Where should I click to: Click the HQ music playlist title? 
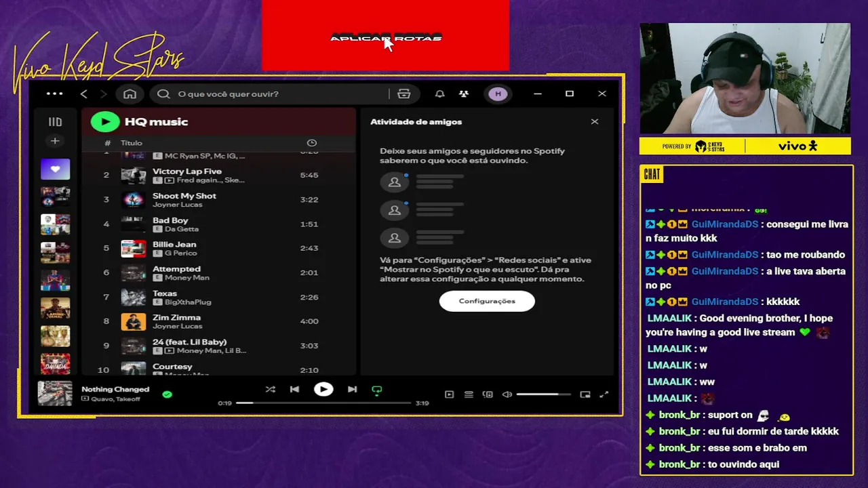156,122
